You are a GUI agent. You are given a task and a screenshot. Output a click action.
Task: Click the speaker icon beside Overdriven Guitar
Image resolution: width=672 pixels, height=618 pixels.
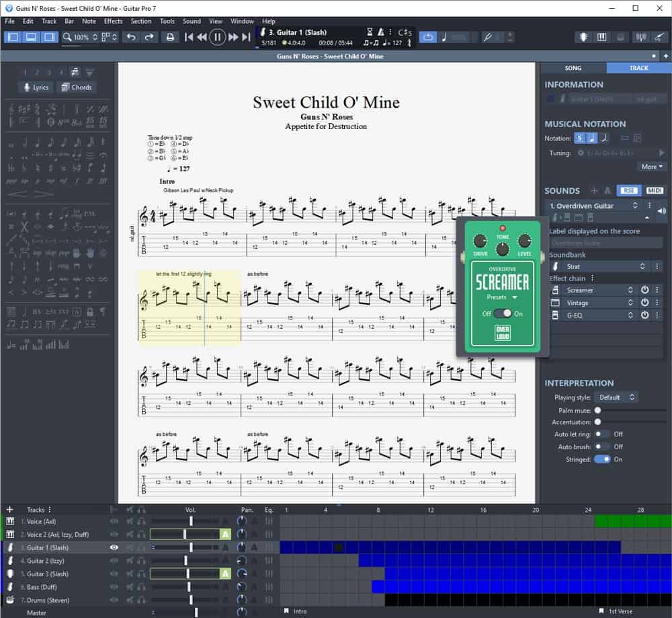click(x=662, y=210)
